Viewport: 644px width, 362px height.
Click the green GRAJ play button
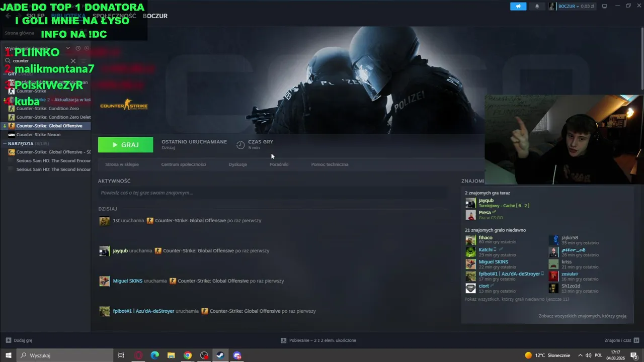pos(125,145)
